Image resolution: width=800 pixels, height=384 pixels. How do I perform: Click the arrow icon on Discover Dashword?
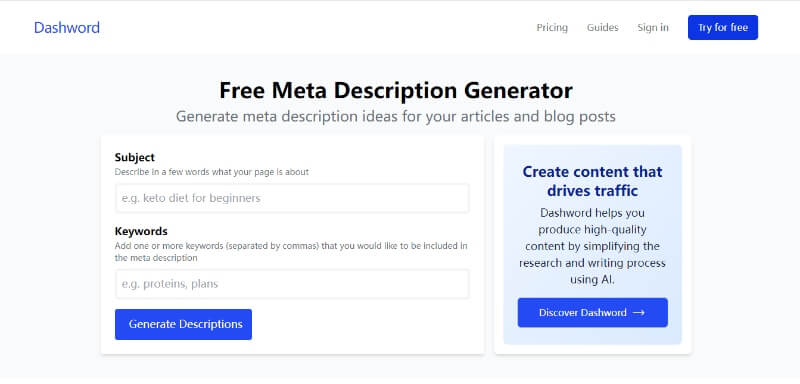coord(639,313)
